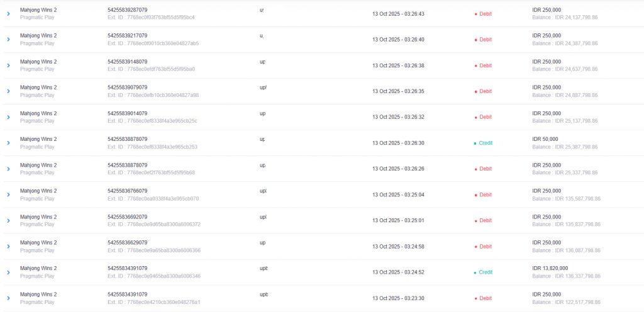Click transaction ID 54255836766079
Screen dimensions: 644x314
click(x=127, y=191)
